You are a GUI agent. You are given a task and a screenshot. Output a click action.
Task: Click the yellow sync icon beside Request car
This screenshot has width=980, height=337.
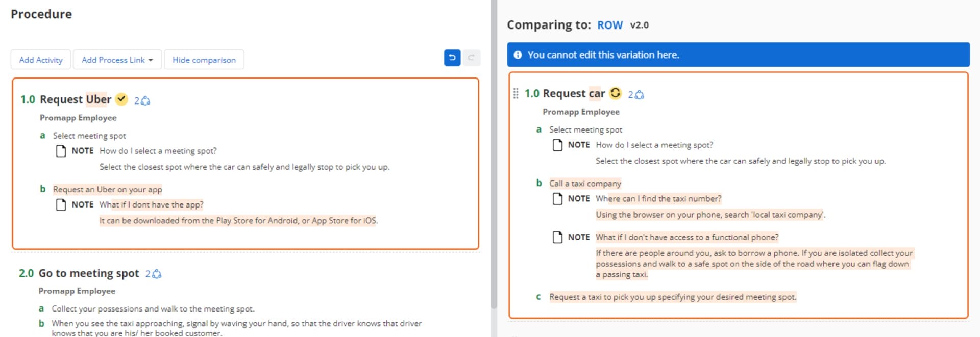(616, 93)
